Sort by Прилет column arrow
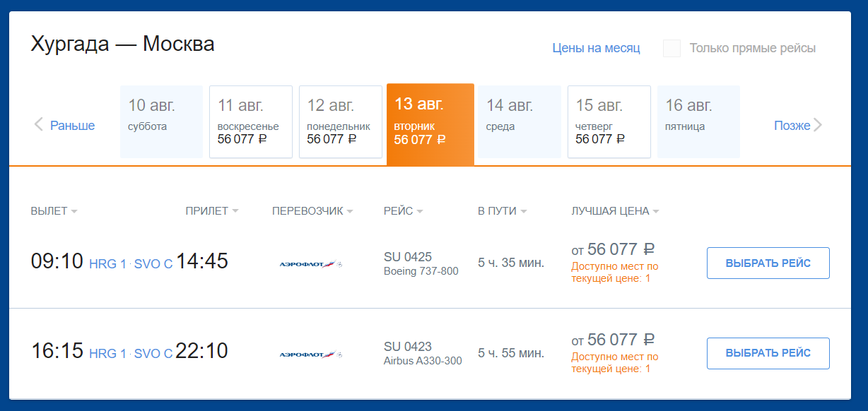Viewport: 868px width, 411px height. [235, 211]
